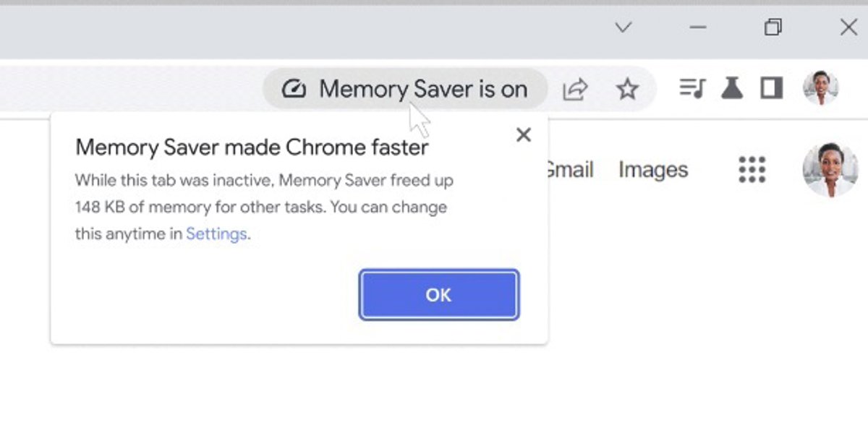The height and width of the screenshot is (433, 868).
Task: Dismiss the Memory Saver popup with X
Action: coord(524,134)
